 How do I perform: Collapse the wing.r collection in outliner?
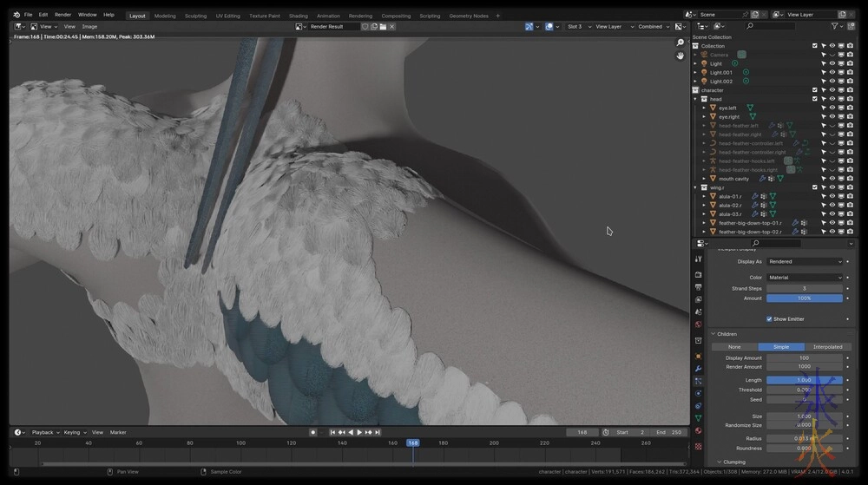[695, 187]
